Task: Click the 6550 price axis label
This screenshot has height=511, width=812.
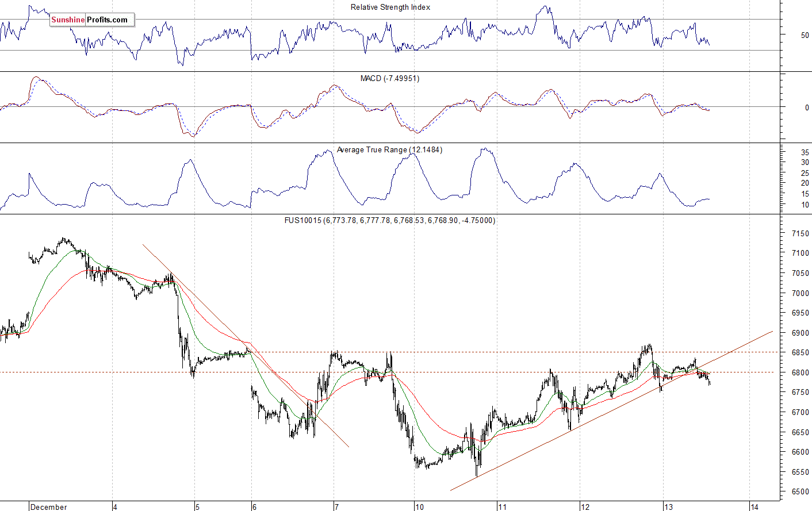Action: pyautogui.click(x=800, y=472)
